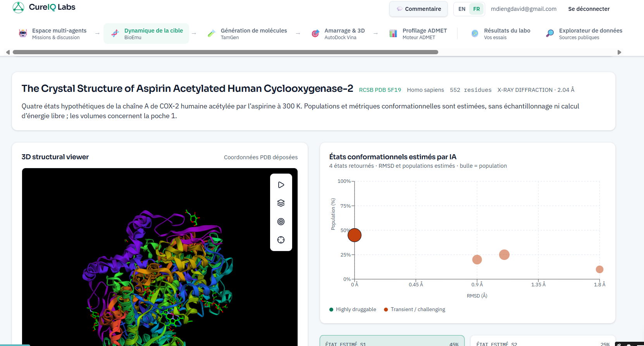Click the Commentaire button
This screenshot has height=346, width=644.
click(418, 9)
